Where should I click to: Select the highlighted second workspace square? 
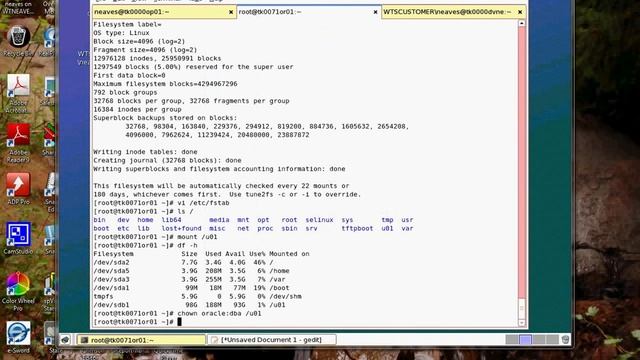[x=525, y=340]
